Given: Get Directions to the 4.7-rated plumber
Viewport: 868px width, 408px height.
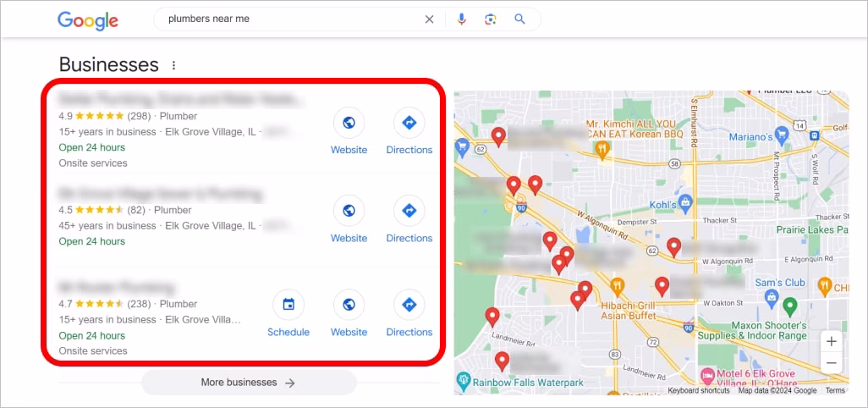Looking at the screenshot, I should click(x=409, y=314).
